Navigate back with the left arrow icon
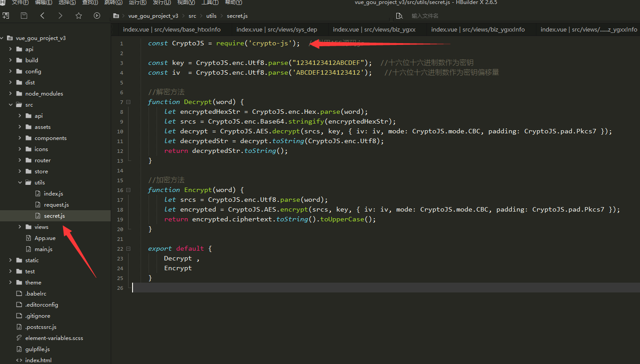This screenshot has height=364, width=640. pos(42,16)
